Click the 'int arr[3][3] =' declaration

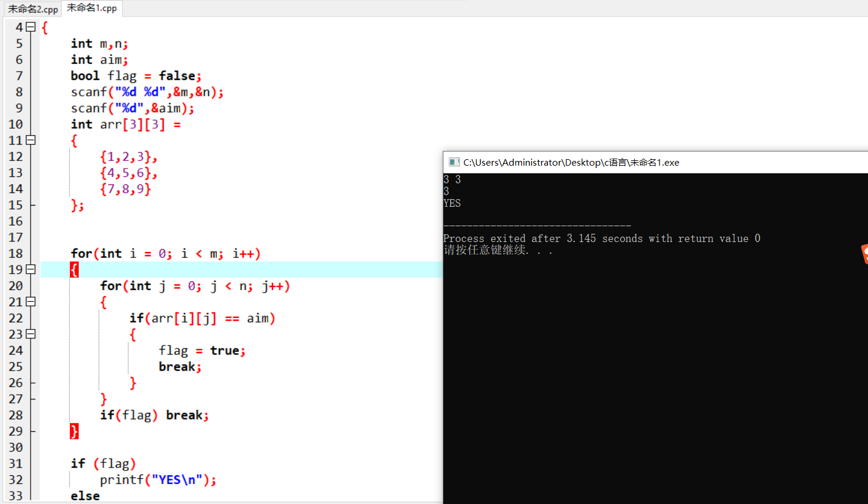126,125
